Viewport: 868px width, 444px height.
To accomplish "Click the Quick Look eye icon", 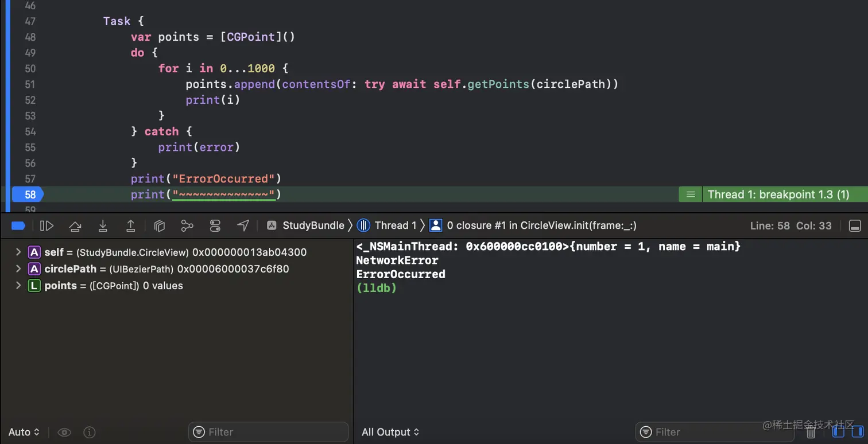I will pos(64,432).
